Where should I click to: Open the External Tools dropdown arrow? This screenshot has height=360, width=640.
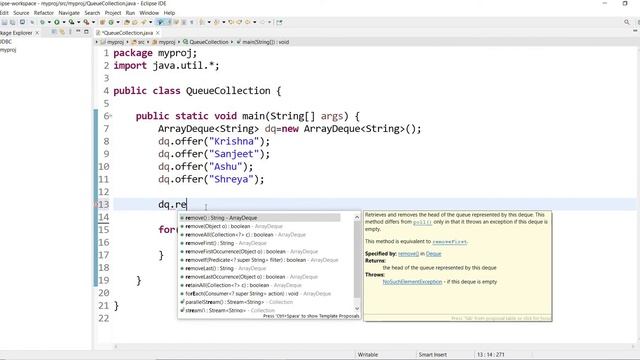(93, 22)
